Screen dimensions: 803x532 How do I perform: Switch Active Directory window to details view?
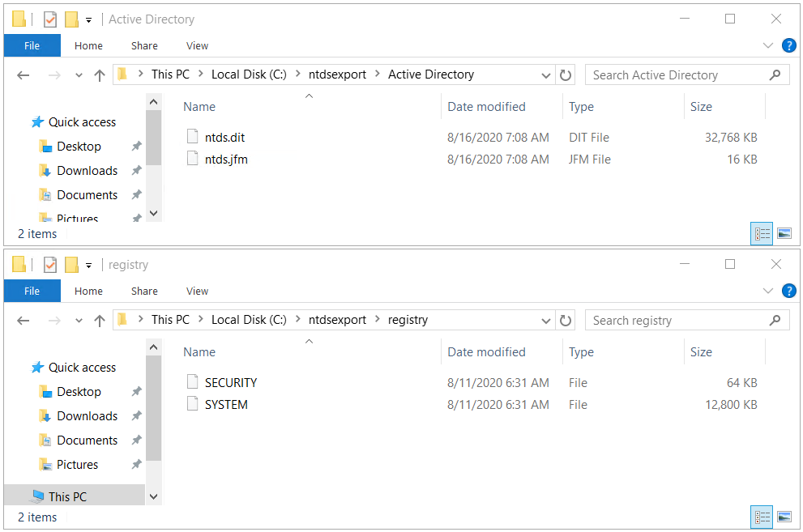762,234
